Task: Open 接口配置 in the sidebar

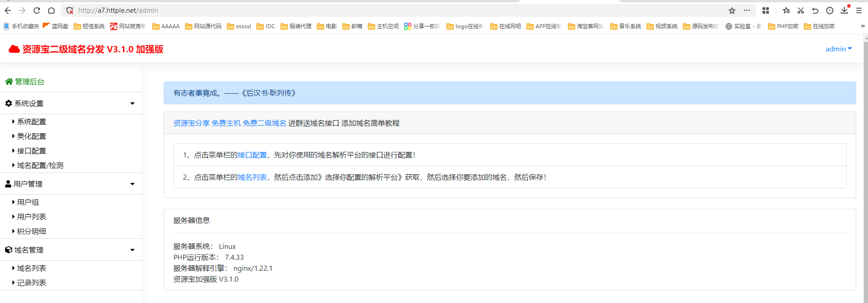Action: click(x=31, y=151)
